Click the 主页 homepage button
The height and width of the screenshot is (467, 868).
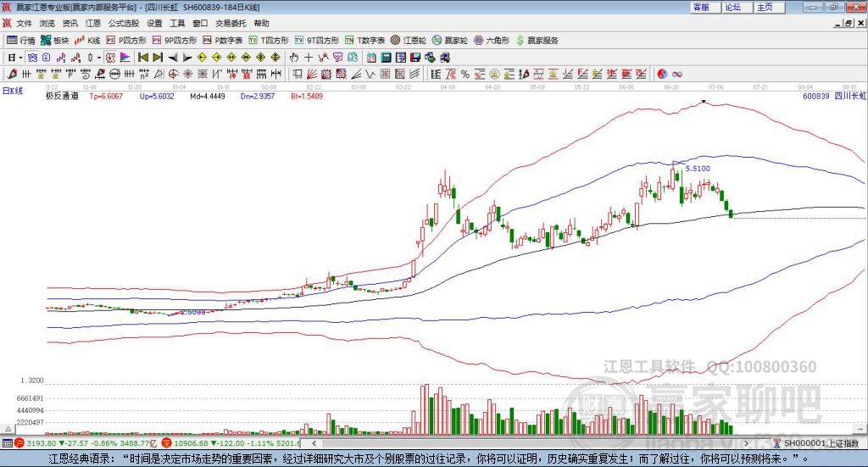pyautogui.click(x=768, y=7)
